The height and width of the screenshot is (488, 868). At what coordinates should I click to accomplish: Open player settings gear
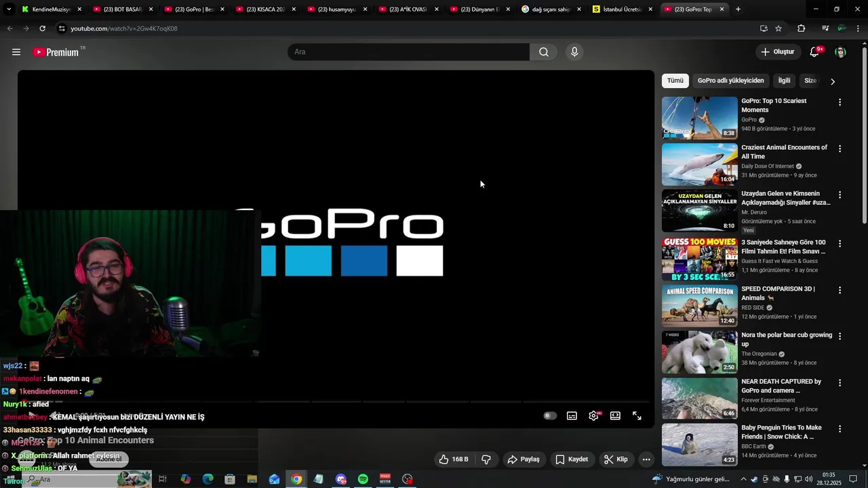tap(593, 416)
